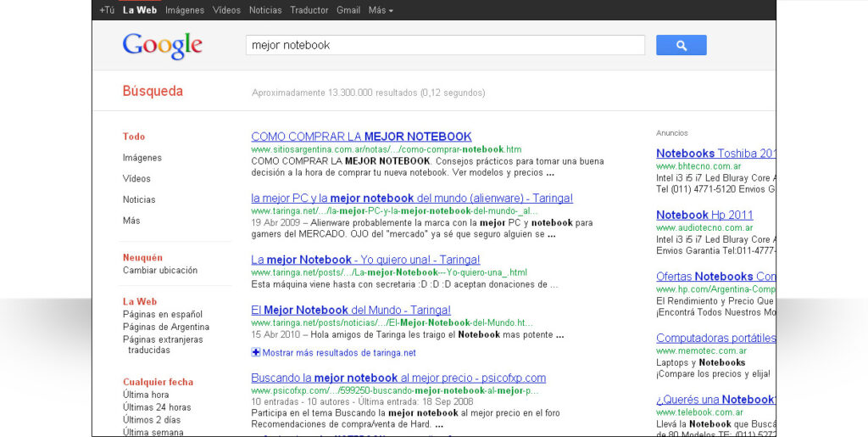Image resolution: width=868 pixels, height=437 pixels.
Task: Open psicofxp.com mejor notebook result
Action: tap(398, 378)
